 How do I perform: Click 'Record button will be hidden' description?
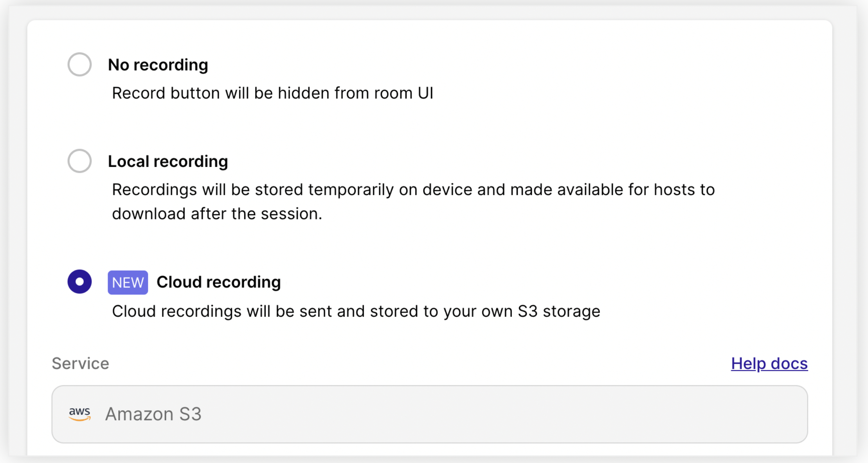[x=272, y=93]
